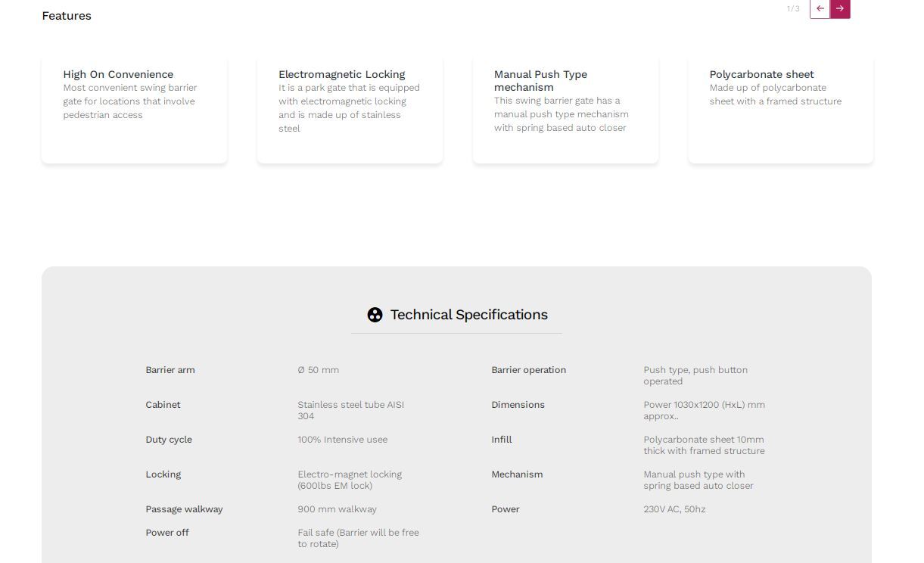The height and width of the screenshot is (563, 924).
Task: Click the Barrier operation label
Action: (528, 370)
